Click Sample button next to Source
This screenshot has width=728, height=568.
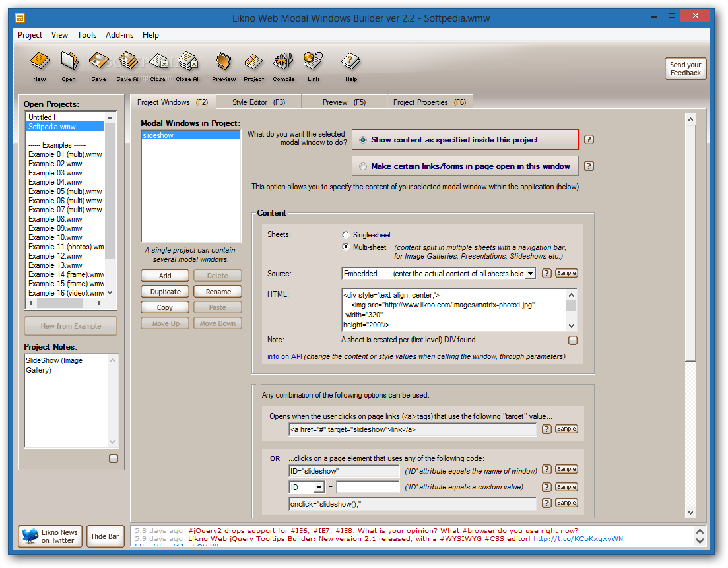pyautogui.click(x=566, y=273)
